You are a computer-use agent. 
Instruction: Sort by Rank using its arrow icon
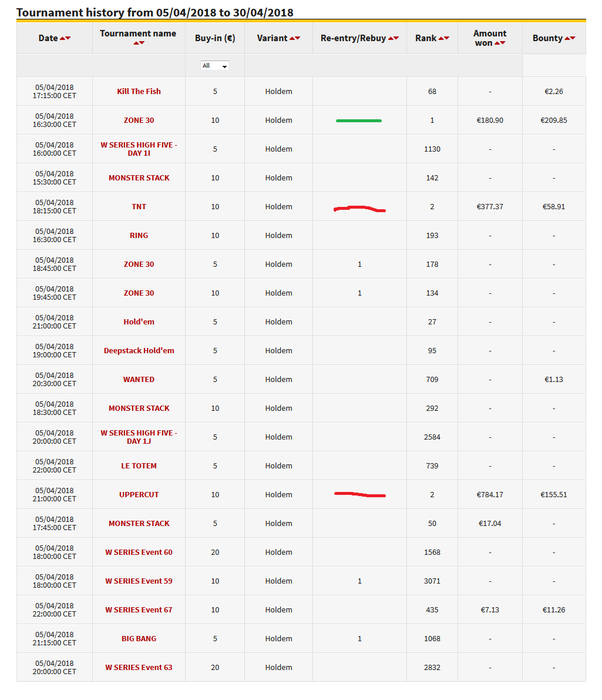[x=444, y=38]
